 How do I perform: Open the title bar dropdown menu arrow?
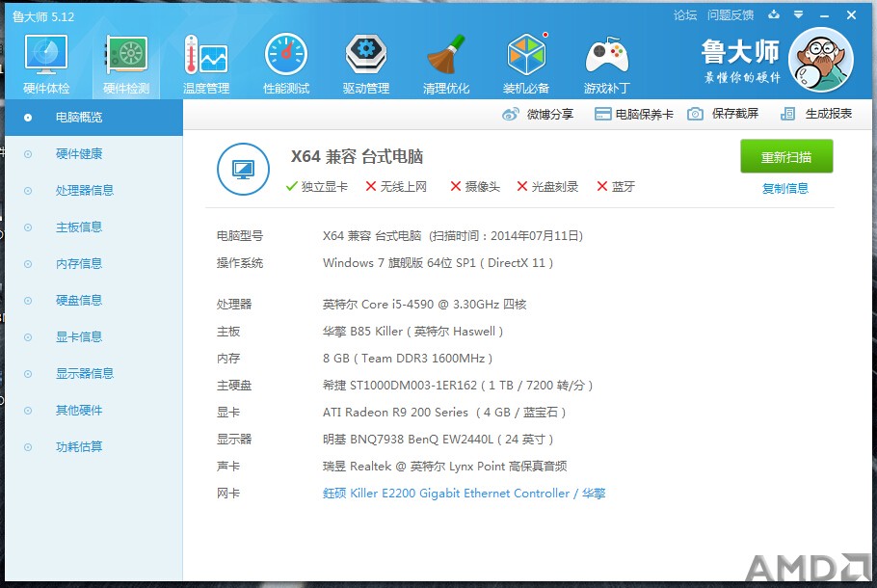[x=799, y=14]
